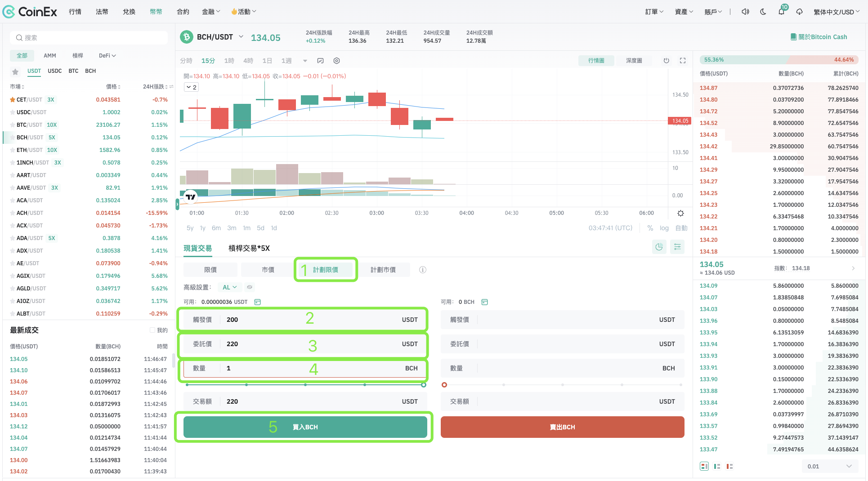Open the 0.01 depth precision dropdown
This screenshot has height=481, width=868.
(x=830, y=466)
